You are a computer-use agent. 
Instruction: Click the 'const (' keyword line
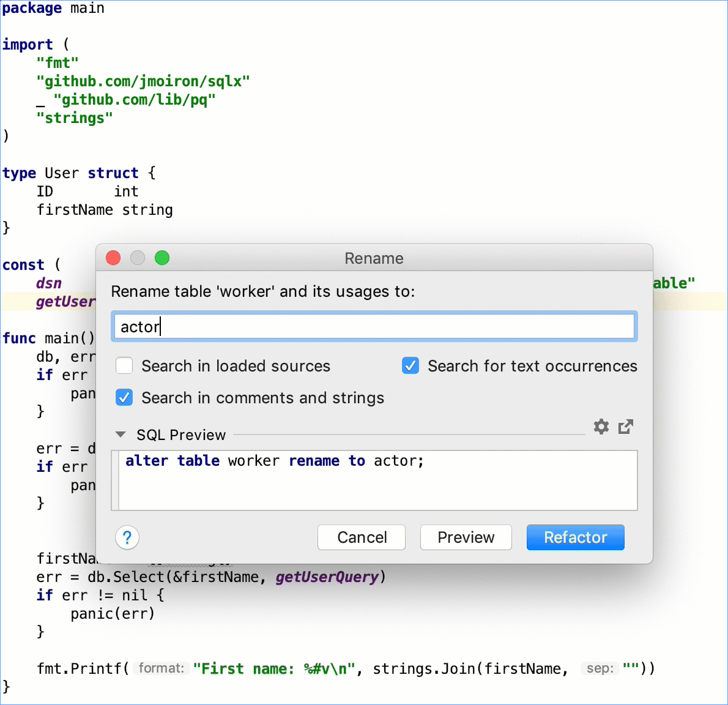click(32, 265)
